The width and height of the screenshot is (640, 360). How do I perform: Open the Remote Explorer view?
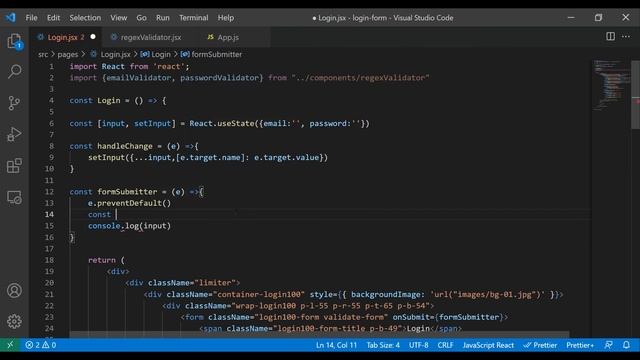tap(14, 198)
